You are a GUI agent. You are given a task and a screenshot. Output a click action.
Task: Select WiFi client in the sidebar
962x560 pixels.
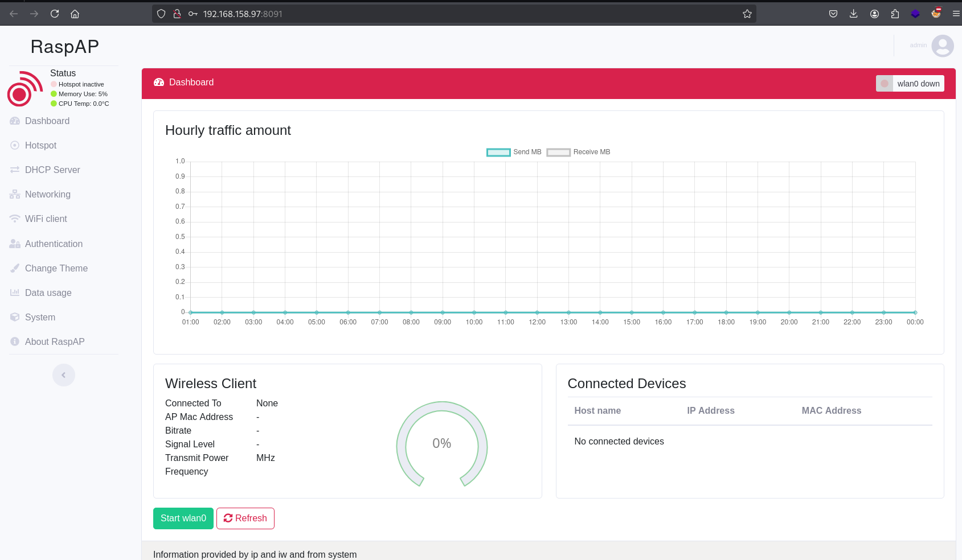coord(46,219)
